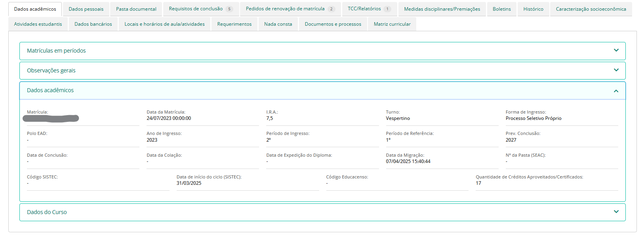Open Caracterização socioeconômica tab
The height and width of the screenshot is (239, 644).
[591, 9]
